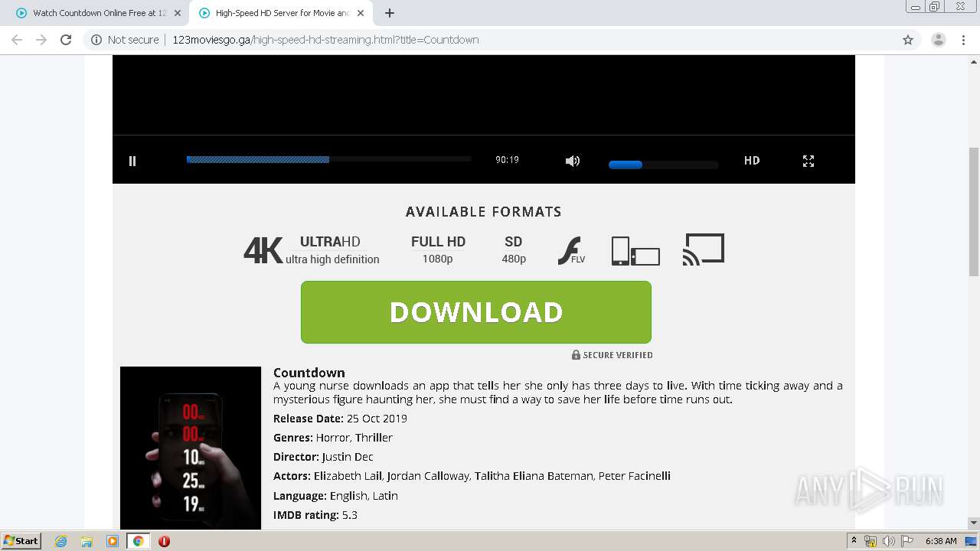
Task: Open the Action Center flag icon
Action: (907, 541)
